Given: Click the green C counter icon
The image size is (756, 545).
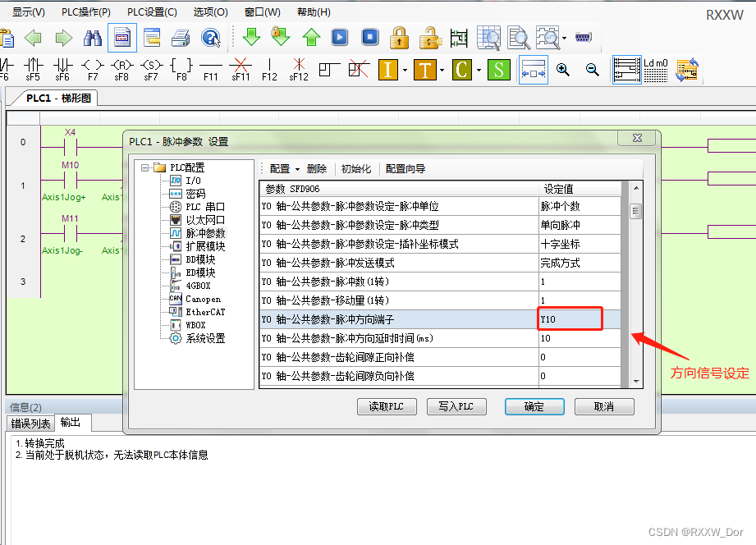Looking at the screenshot, I should click(462, 70).
